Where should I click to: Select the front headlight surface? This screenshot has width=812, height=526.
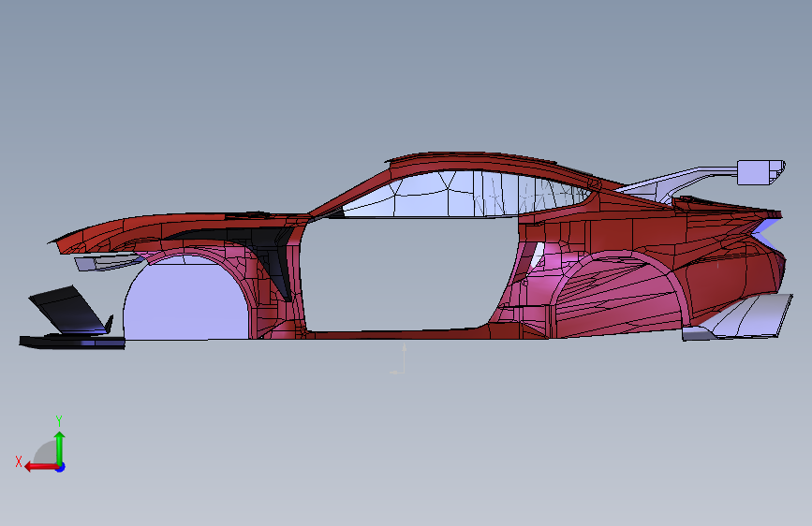pos(108,262)
